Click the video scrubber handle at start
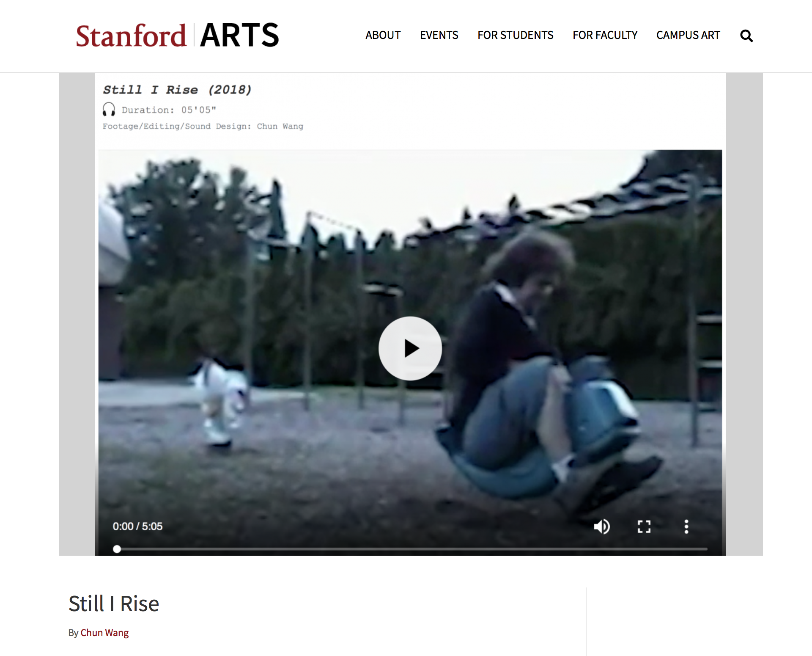The image size is (812, 656). [x=117, y=549]
